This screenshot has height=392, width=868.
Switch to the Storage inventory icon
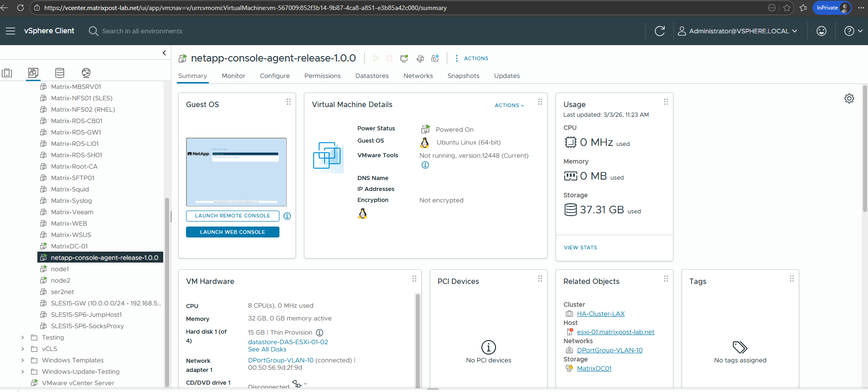coord(60,73)
